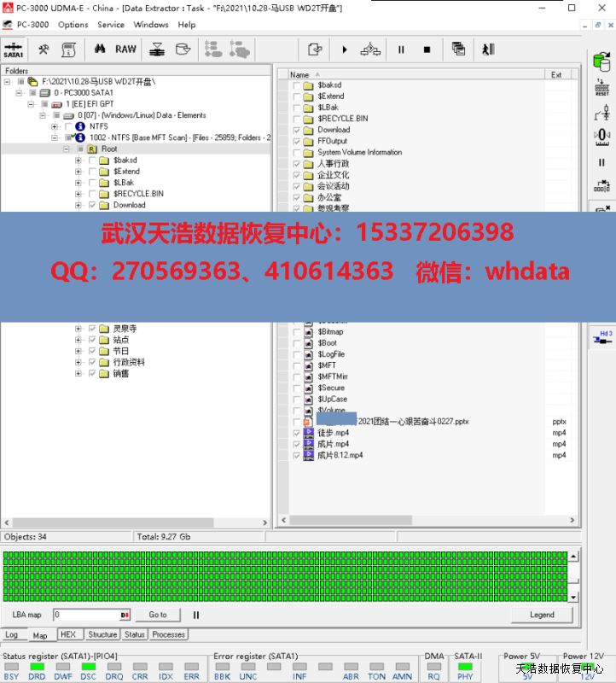This screenshot has height=683, width=616.
Task: Expand the 销售 folder node
Action: (x=78, y=373)
